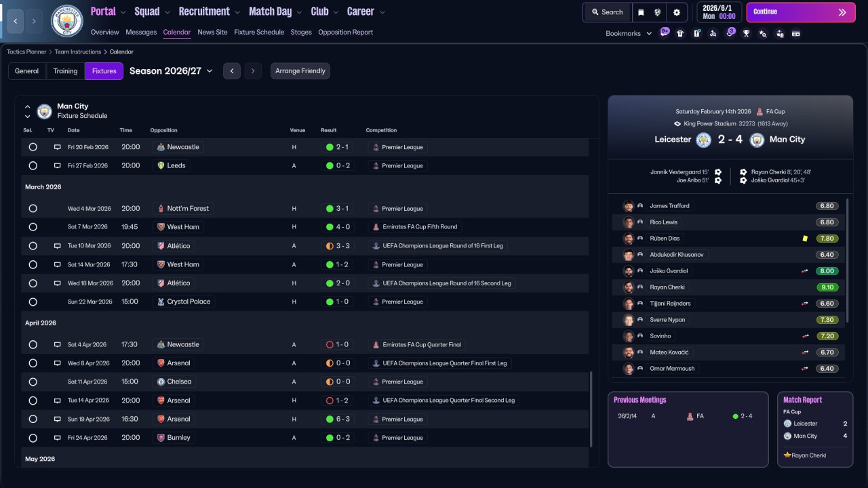Open the messages shortcut with 9+ badge

(664, 33)
